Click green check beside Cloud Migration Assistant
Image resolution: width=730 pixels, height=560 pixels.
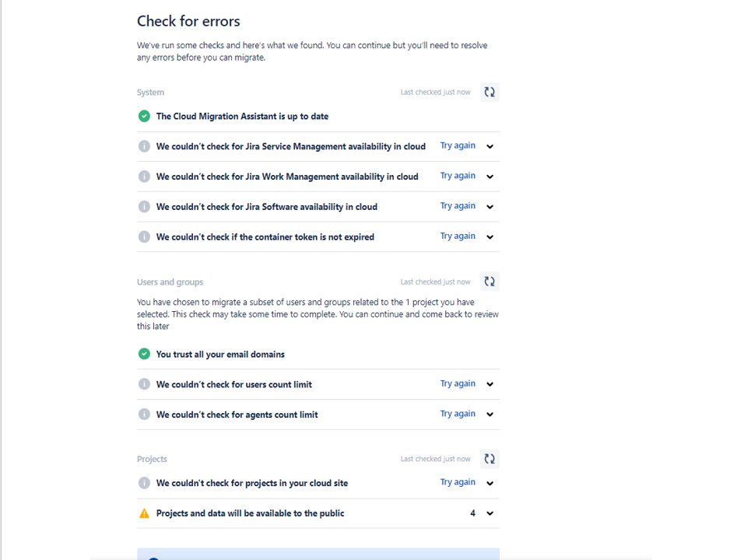pyautogui.click(x=144, y=116)
